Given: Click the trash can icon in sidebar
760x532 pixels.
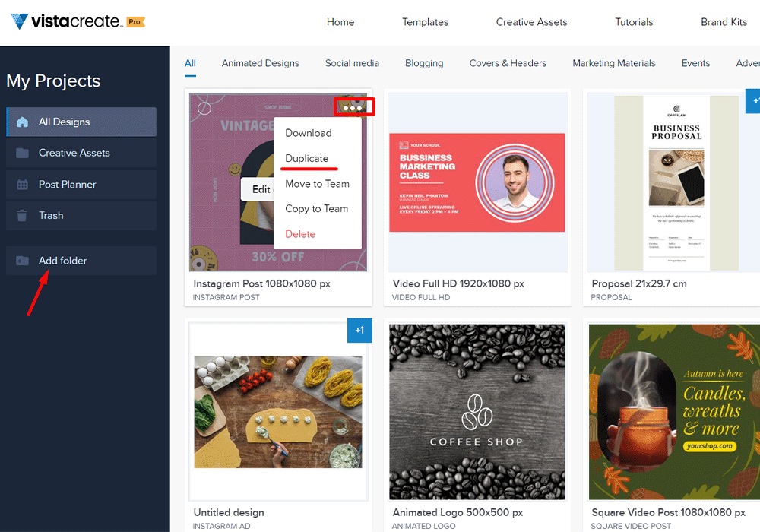Looking at the screenshot, I should (x=22, y=215).
